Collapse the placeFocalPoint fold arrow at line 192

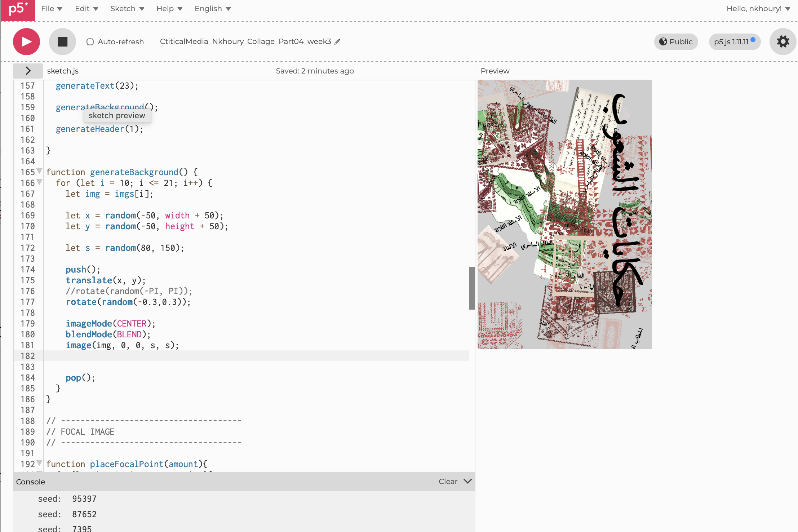[x=39, y=463]
